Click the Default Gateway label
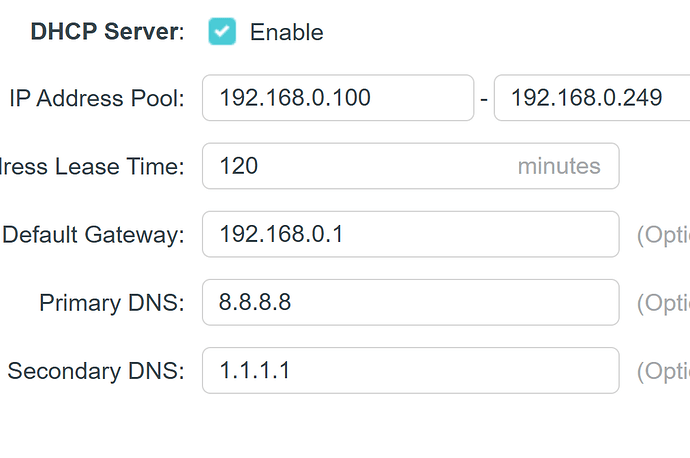This screenshot has width=690, height=458. [x=94, y=235]
